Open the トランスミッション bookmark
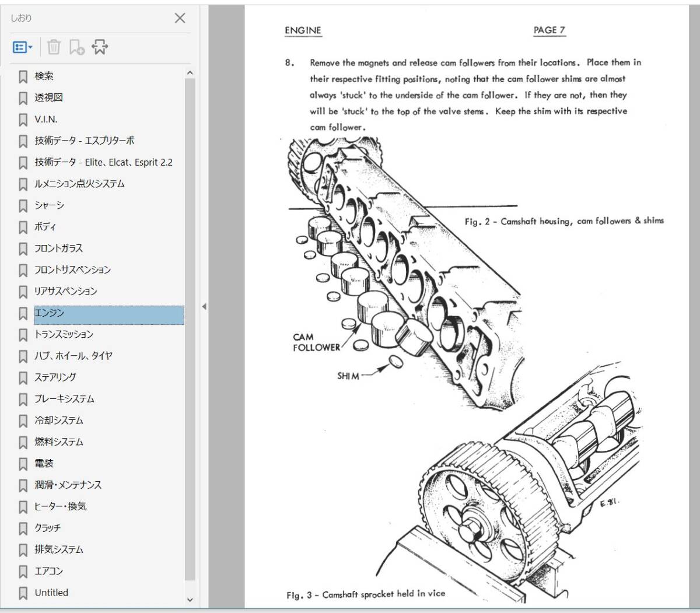 (x=64, y=335)
